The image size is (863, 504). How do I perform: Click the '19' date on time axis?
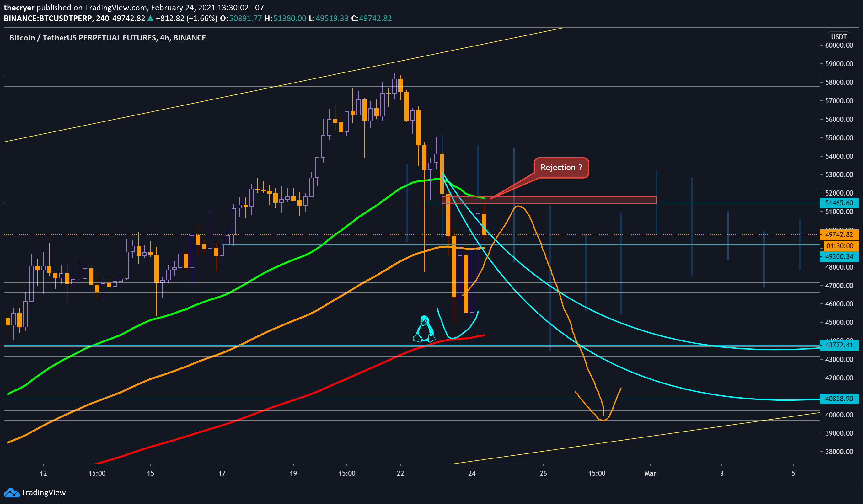[293, 473]
